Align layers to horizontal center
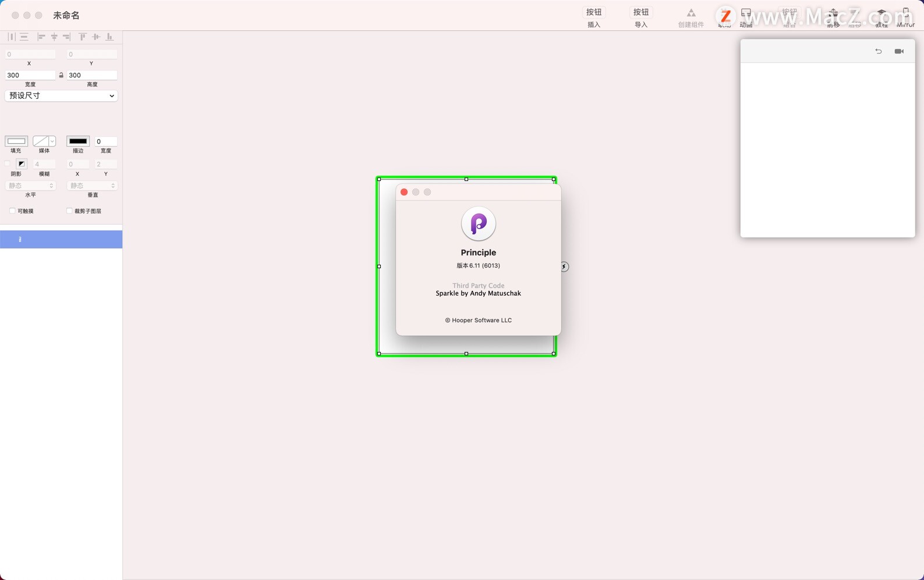924x580 pixels. coord(54,37)
